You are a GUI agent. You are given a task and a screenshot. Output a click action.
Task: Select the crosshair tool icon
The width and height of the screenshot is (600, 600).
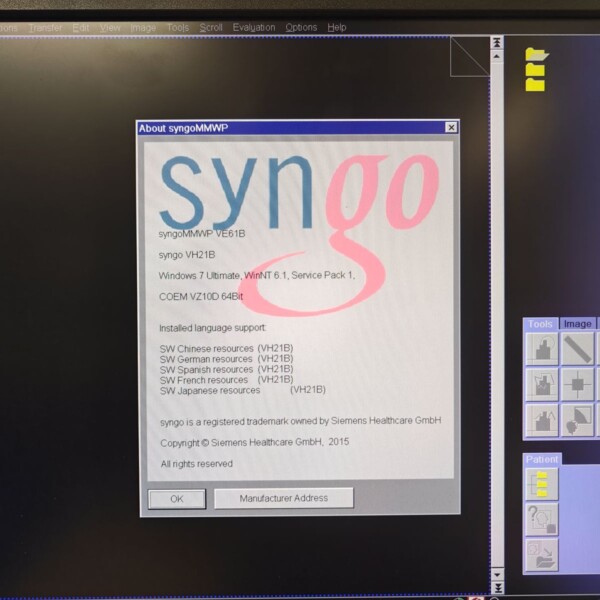577,383
